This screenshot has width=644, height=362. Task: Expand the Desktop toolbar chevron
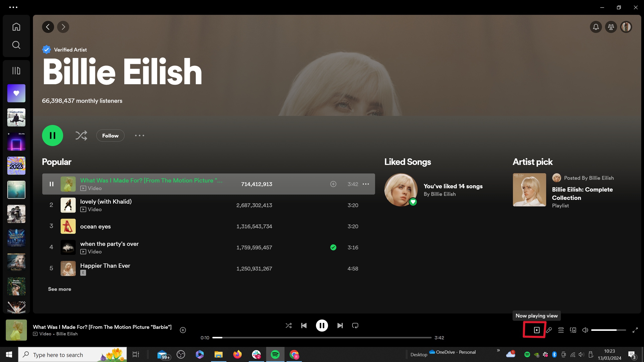[498, 350]
